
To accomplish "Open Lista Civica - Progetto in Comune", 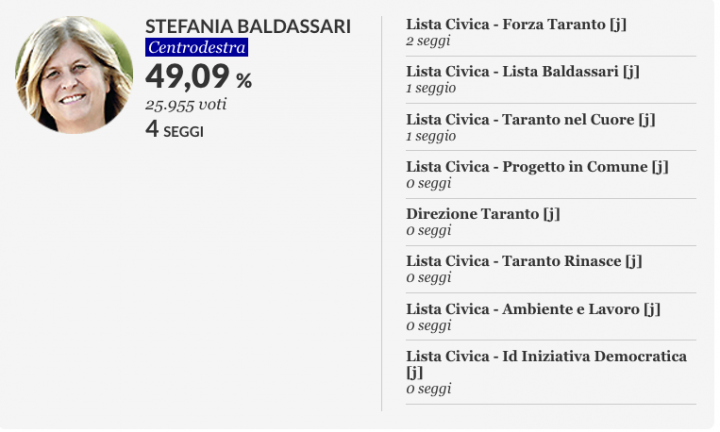I will [537, 167].
